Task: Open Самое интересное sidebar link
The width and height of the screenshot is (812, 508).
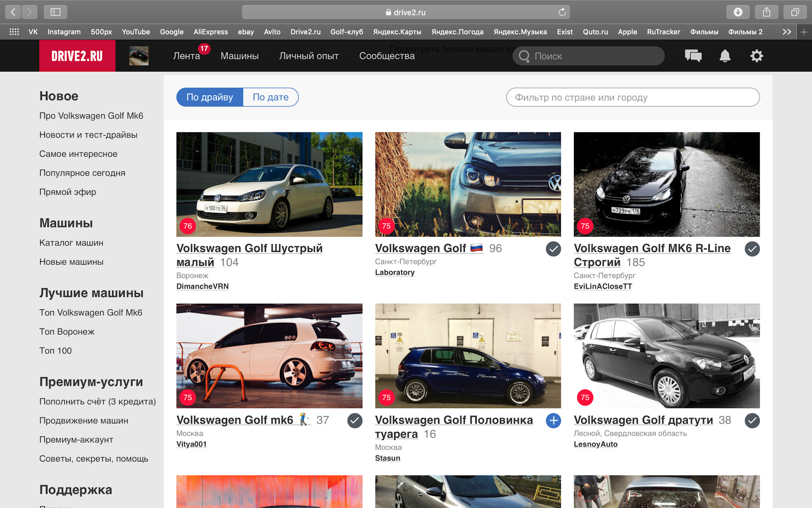Action: [x=78, y=154]
